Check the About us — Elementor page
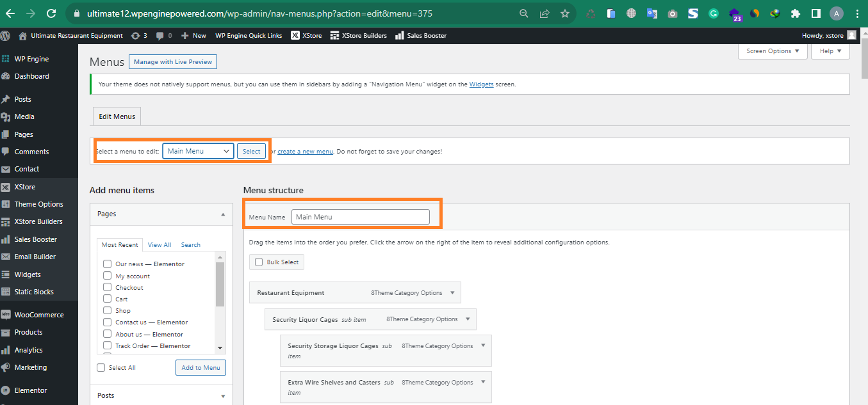The height and width of the screenshot is (405, 868). [108, 334]
